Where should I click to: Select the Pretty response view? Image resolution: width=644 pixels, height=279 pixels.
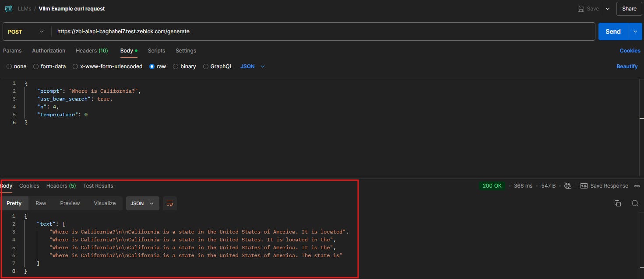pos(14,203)
